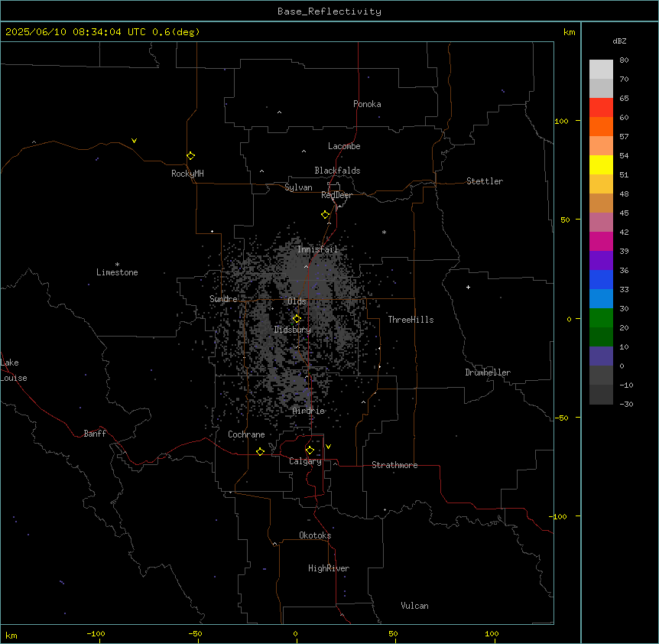Click the Banff label
The width and height of the screenshot is (659, 644).
(x=95, y=434)
